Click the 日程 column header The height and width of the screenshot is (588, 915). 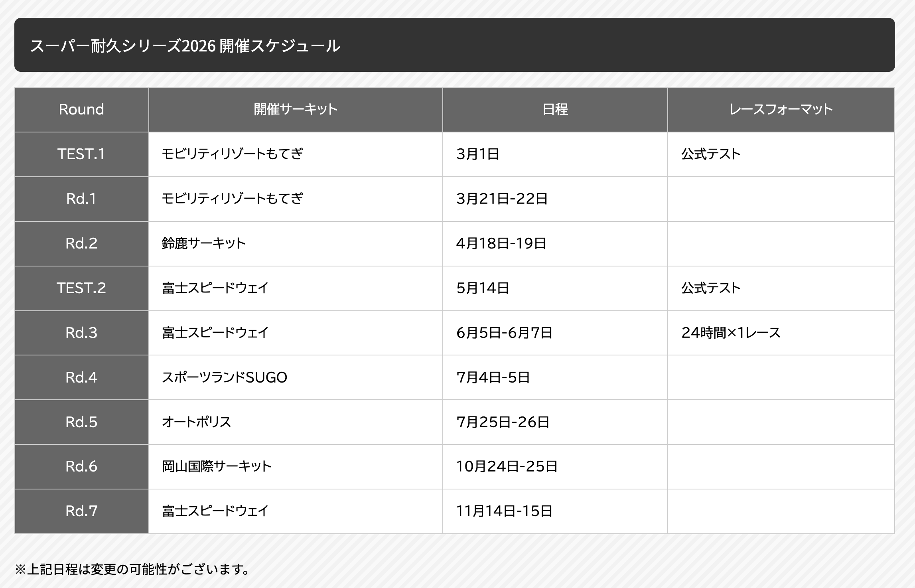tap(555, 109)
